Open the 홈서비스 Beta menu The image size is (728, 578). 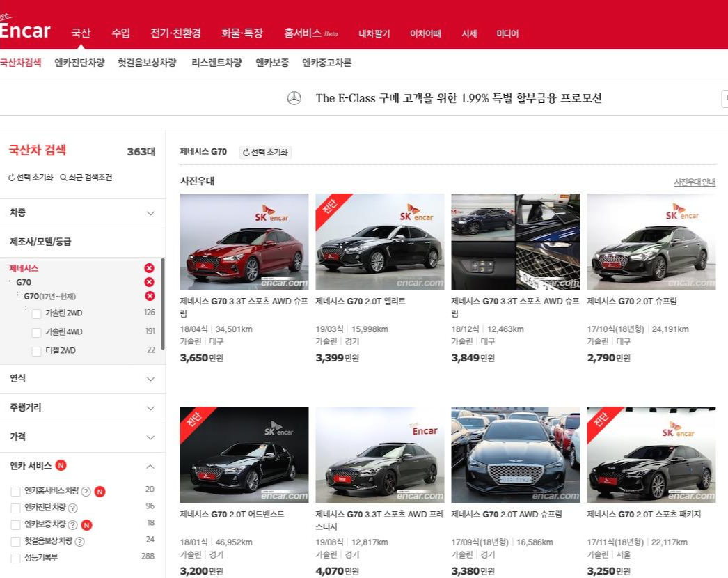(x=311, y=33)
